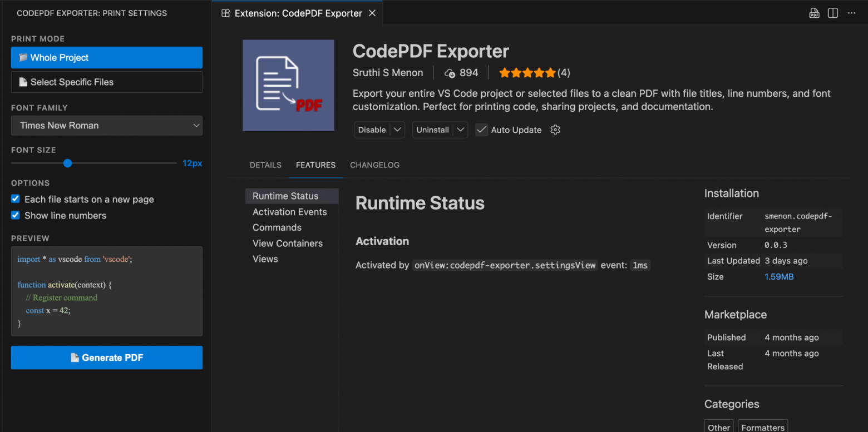
Task: Open publisher Sruthi S Menon link
Action: (x=388, y=73)
